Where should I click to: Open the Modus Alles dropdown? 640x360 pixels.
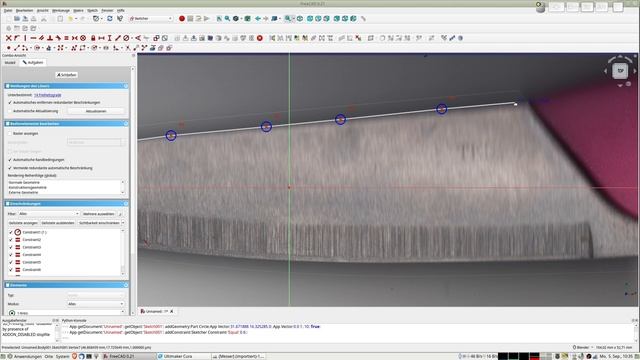(96, 304)
